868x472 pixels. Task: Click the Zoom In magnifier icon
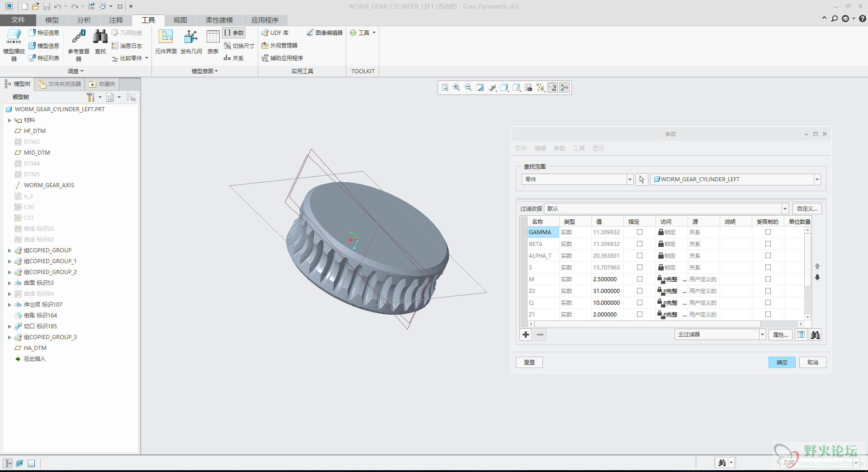tap(457, 88)
